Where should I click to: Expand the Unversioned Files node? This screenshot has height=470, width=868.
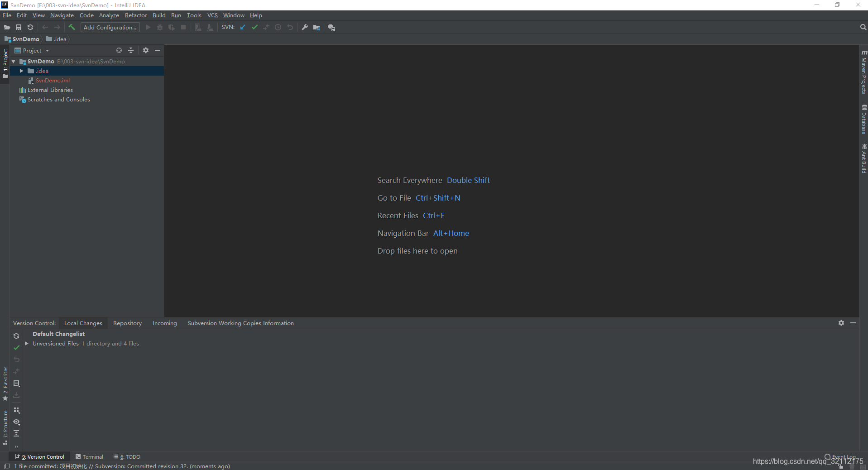coord(27,344)
